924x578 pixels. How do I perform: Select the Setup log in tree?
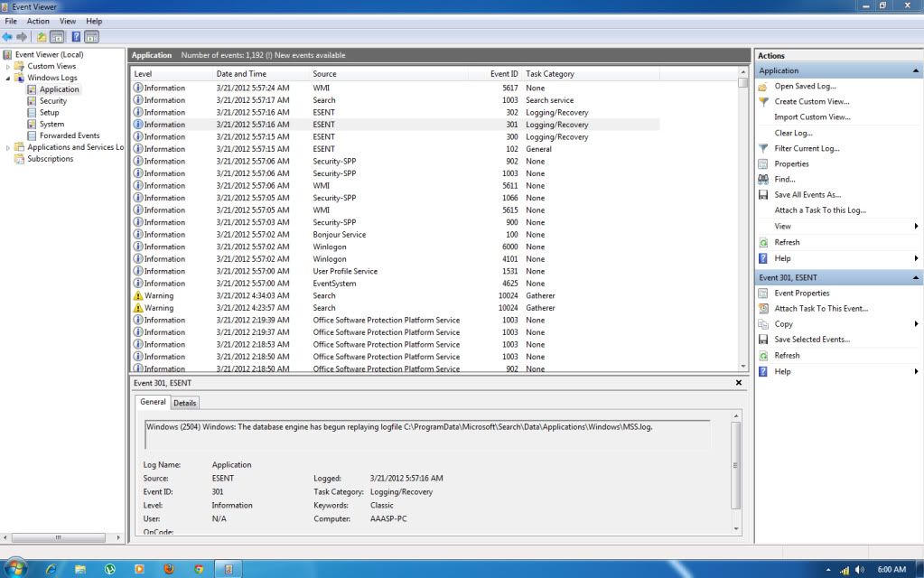(x=50, y=113)
